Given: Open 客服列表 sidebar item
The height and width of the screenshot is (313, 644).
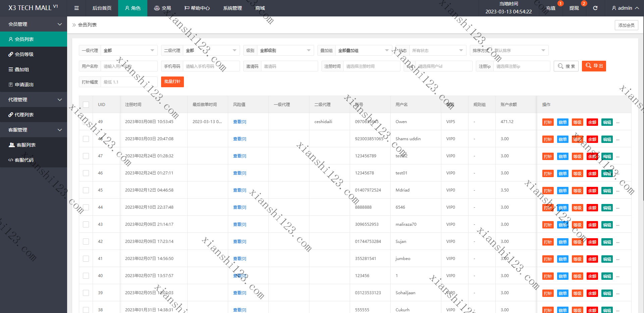Looking at the screenshot, I should pyautogui.click(x=34, y=145).
